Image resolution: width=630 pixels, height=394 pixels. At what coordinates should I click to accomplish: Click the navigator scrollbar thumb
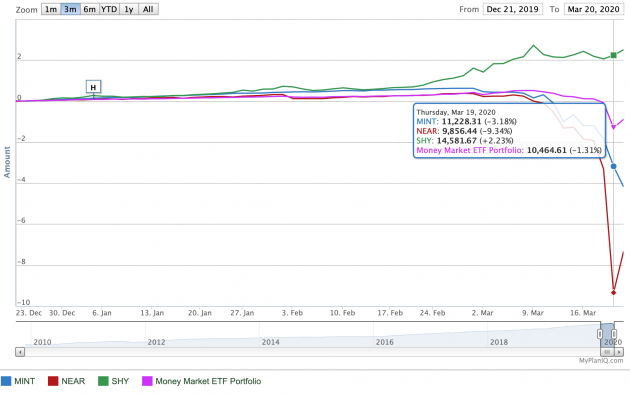pyautogui.click(x=607, y=352)
